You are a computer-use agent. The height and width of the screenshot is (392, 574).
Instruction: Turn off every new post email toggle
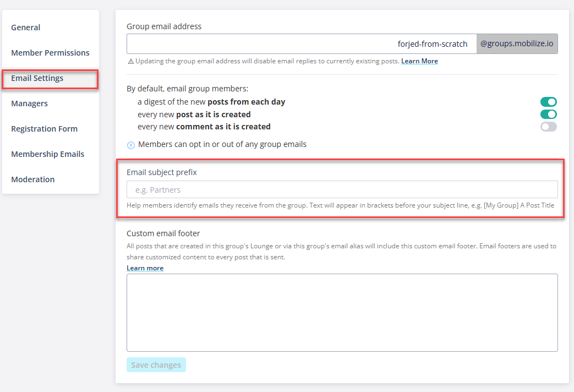pos(548,115)
